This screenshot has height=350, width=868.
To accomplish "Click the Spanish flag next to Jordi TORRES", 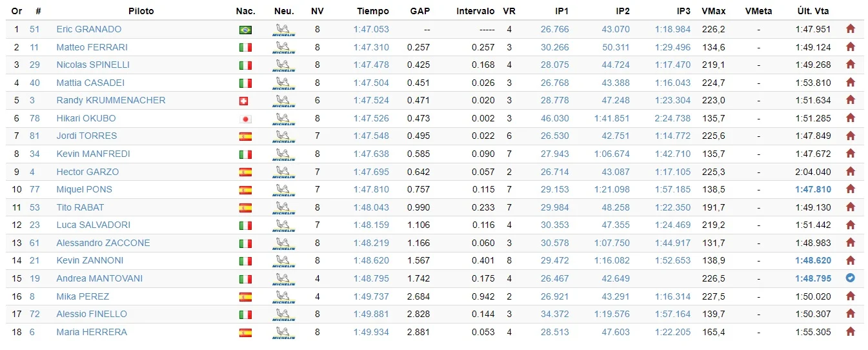I will [x=245, y=136].
